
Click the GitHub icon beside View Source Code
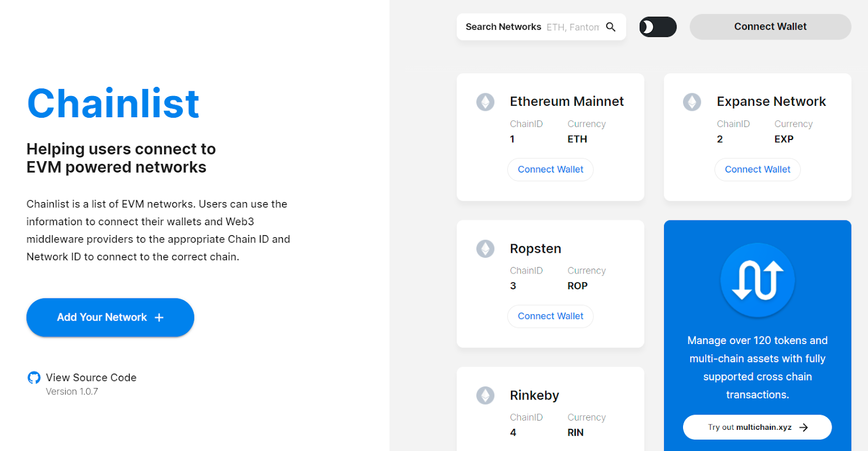tap(34, 378)
